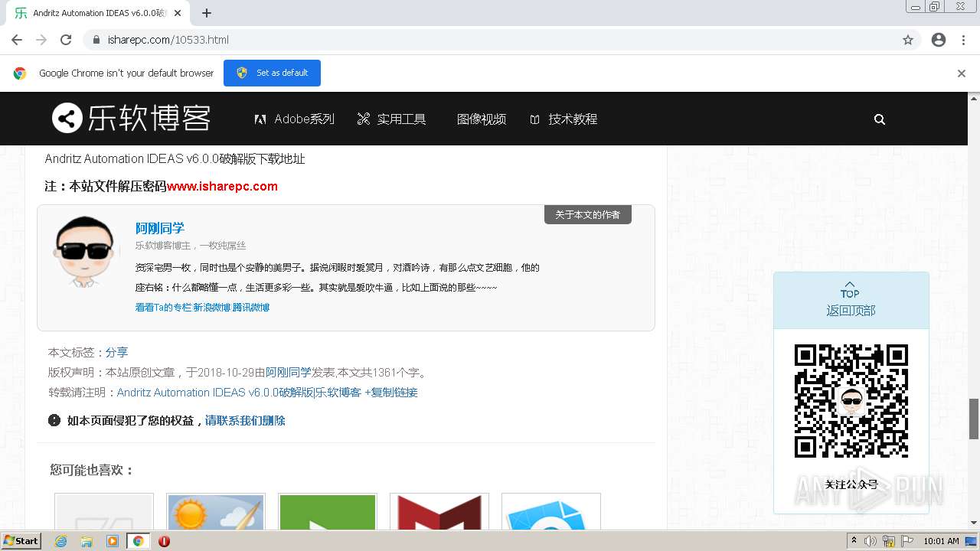Open the 图像视频 menu

click(482, 119)
